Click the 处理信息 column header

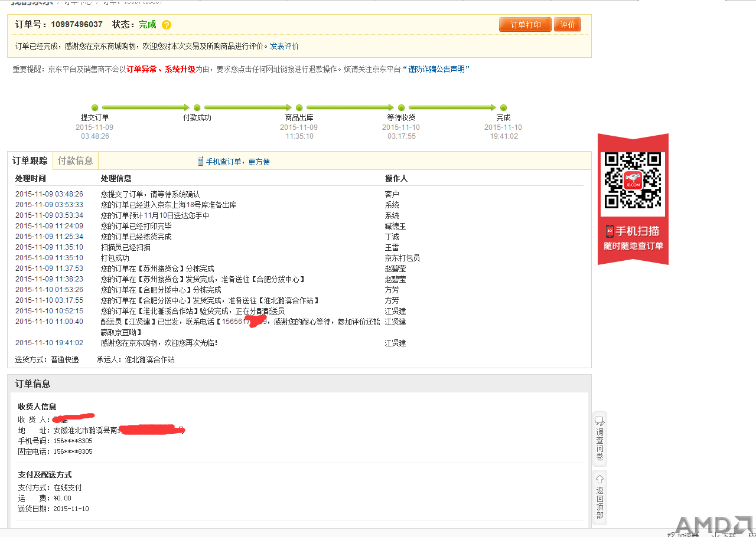[x=116, y=178]
